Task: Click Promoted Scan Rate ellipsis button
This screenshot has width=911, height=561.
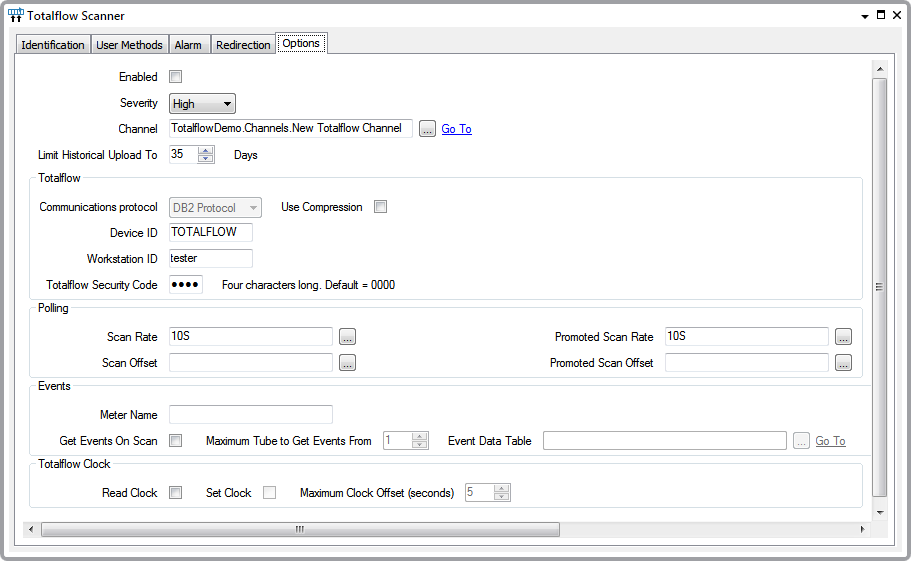Action: click(843, 337)
